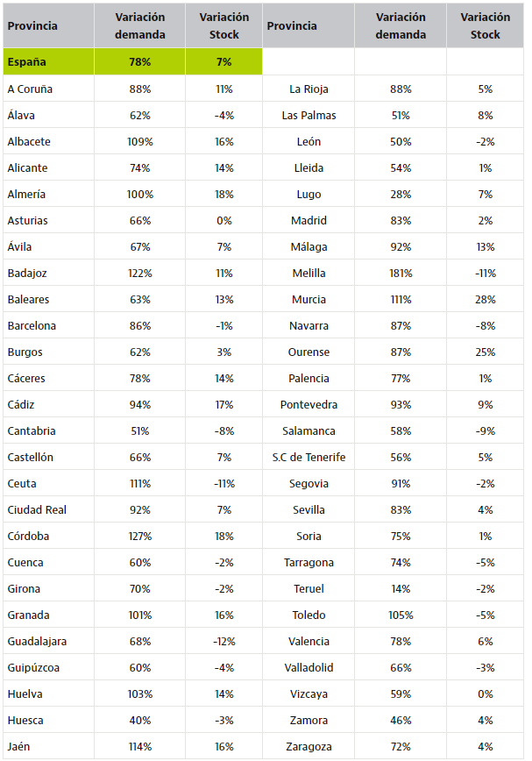
Task: Select the Ceuta -11% stock cell
Action: click(x=224, y=483)
